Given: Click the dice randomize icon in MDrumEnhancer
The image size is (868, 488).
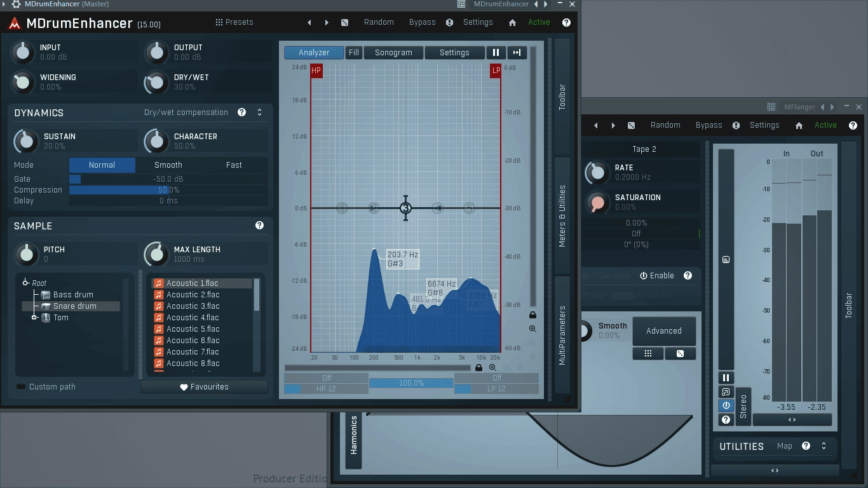Looking at the screenshot, I should click(344, 22).
